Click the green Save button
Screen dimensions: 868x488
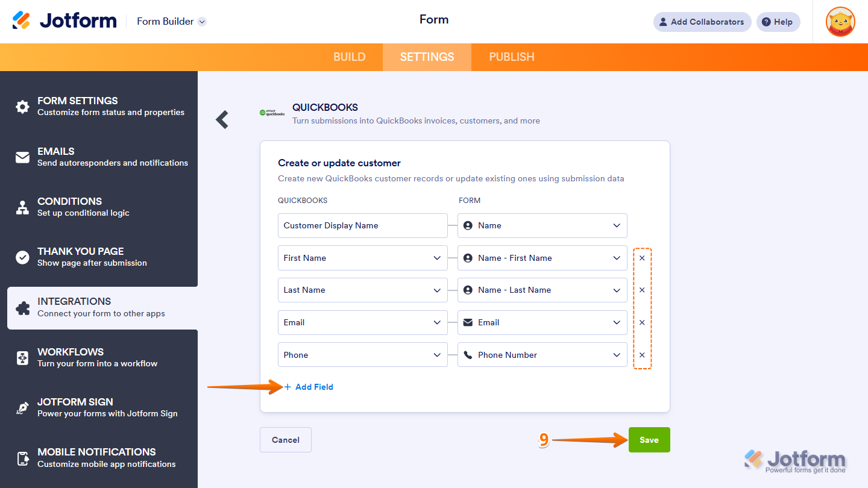pos(649,440)
